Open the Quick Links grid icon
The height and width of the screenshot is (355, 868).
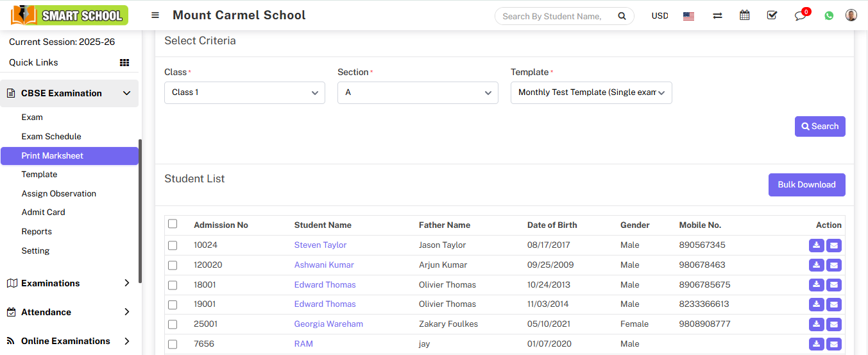pos(124,62)
